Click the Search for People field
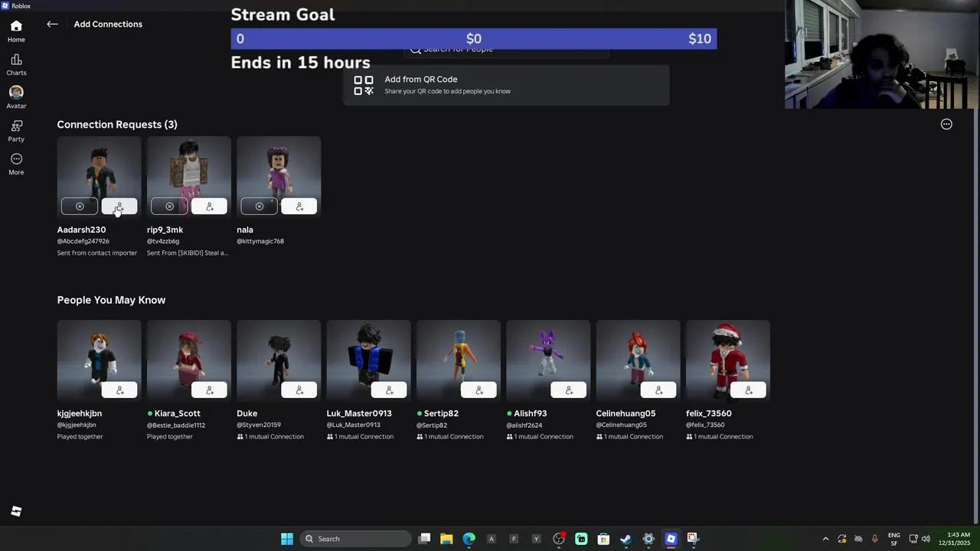Image resolution: width=980 pixels, height=551 pixels. (506, 49)
